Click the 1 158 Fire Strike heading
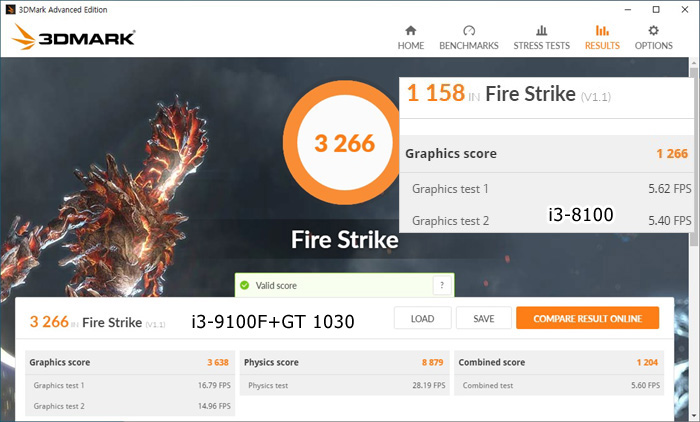The width and height of the screenshot is (700, 422). [x=509, y=94]
